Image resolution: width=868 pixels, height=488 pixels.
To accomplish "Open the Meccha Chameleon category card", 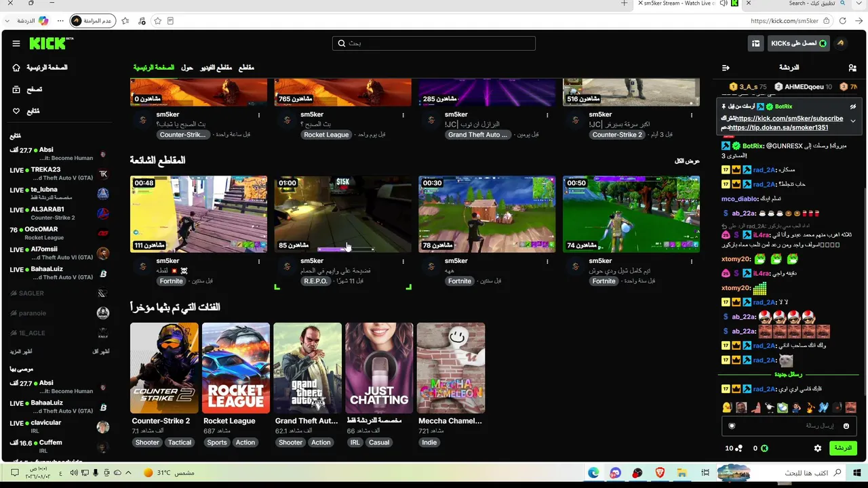I will [x=451, y=368].
